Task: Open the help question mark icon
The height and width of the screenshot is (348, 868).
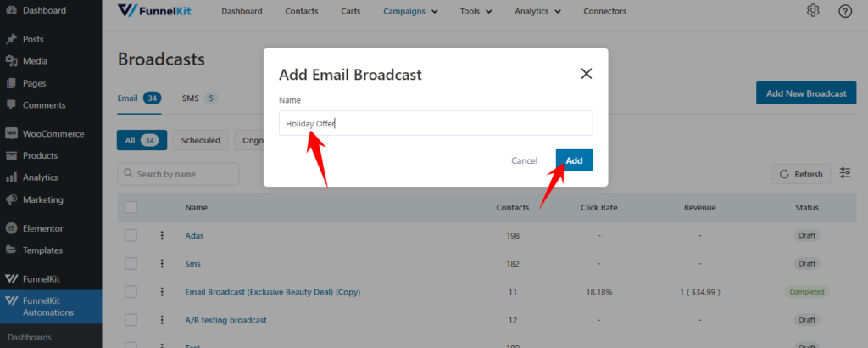Action: tap(845, 10)
